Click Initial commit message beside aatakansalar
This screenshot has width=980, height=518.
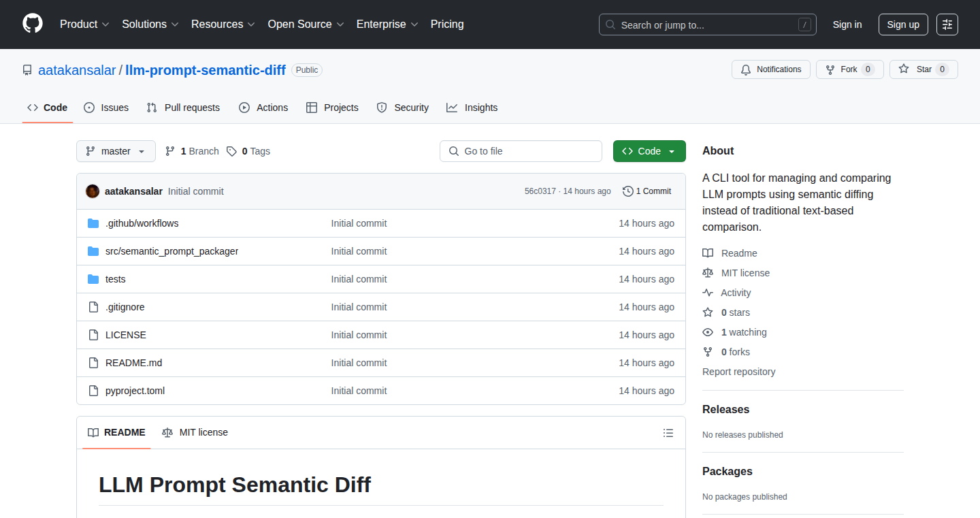pyautogui.click(x=196, y=191)
